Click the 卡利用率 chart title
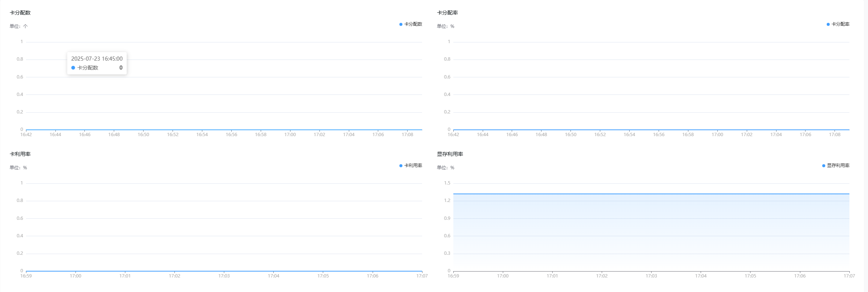Image resolution: width=868 pixels, height=292 pixels. 20,154
